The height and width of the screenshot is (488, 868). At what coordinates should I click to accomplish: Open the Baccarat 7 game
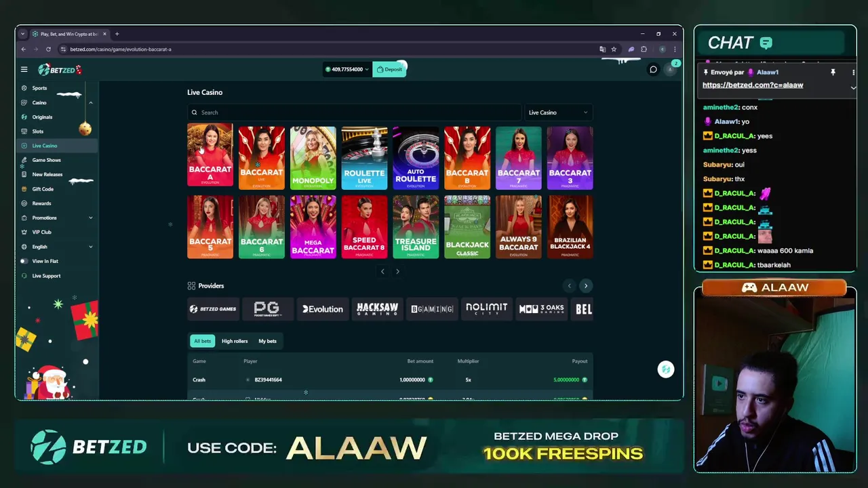519,158
